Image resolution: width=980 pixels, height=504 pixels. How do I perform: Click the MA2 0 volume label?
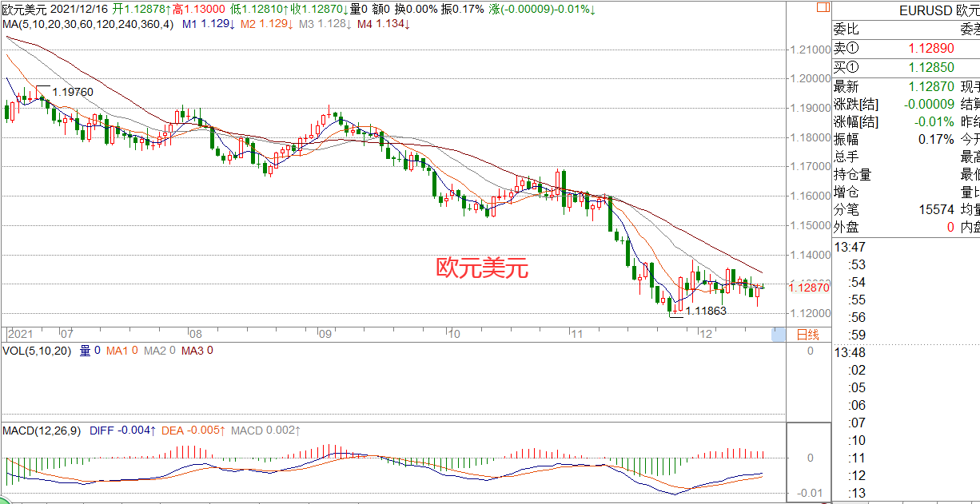point(160,351)
